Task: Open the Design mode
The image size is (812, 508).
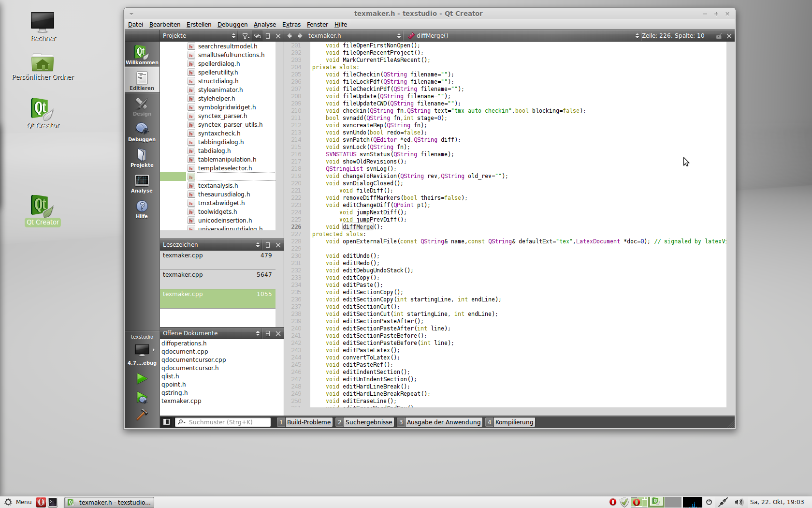Action: [x=142, y=106]
